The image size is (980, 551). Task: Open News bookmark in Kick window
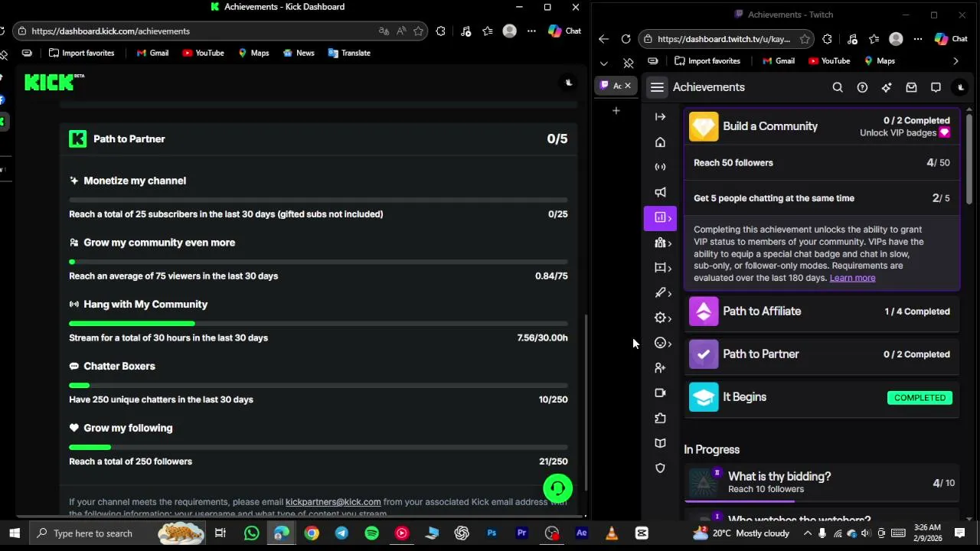point(299,54)
